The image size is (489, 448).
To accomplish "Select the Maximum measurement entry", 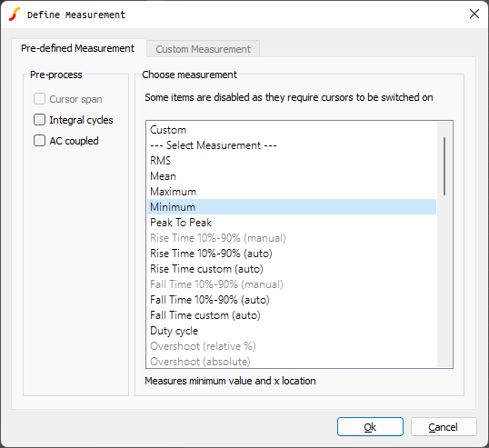I will [292, 192].
